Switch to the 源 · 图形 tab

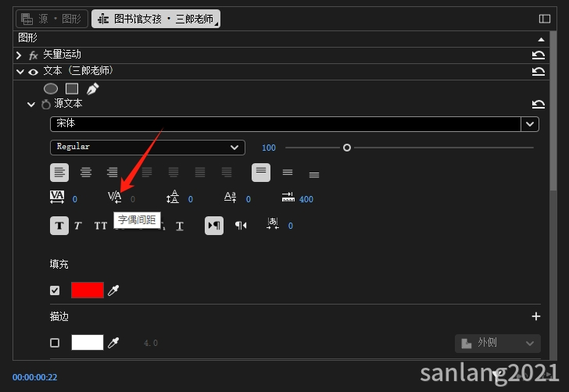(x=52, y=19)
